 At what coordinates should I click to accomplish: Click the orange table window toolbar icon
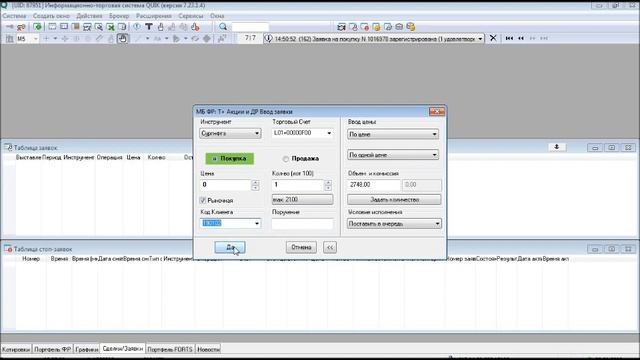(x=76, y=27)
